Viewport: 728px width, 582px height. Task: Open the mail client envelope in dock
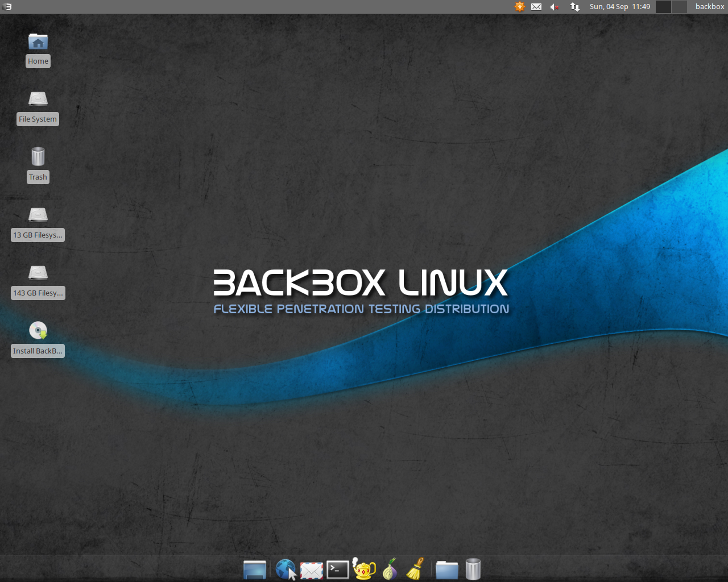(x=312, y=569)
